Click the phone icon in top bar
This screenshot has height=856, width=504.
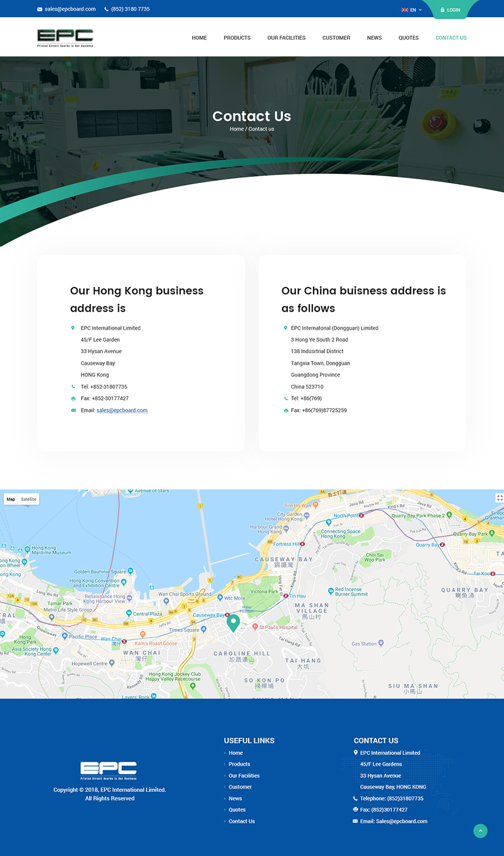click(107, 9)
